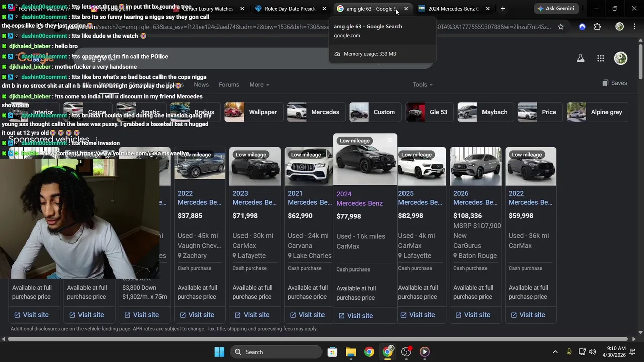Close the amg gle 63 Google Search tab
This screenshot has height=362, width=644.
(406, 9)
